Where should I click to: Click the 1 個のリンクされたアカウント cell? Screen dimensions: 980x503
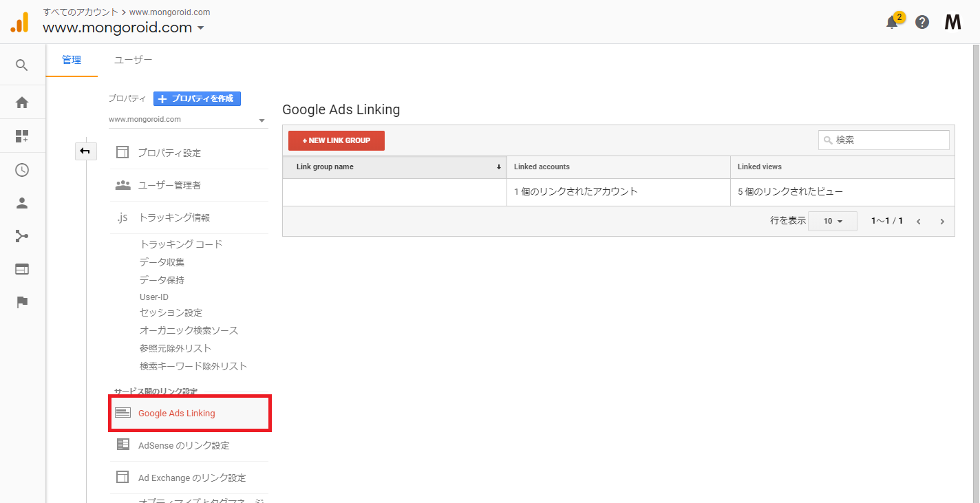619,192
